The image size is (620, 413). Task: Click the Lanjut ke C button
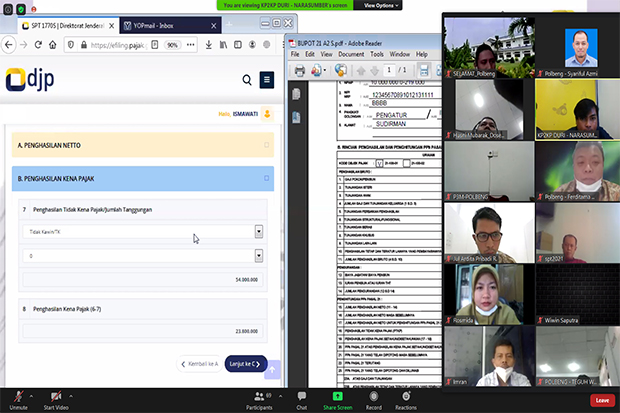(x=246, y=364)
